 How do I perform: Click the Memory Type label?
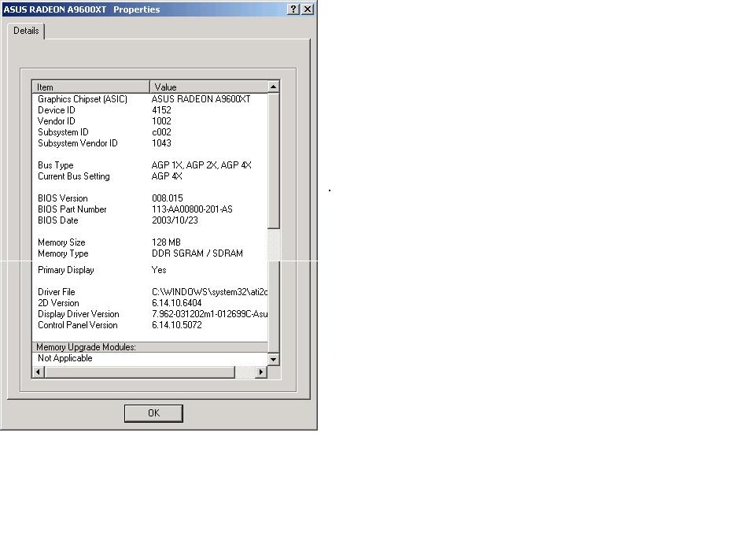point(63,253)
